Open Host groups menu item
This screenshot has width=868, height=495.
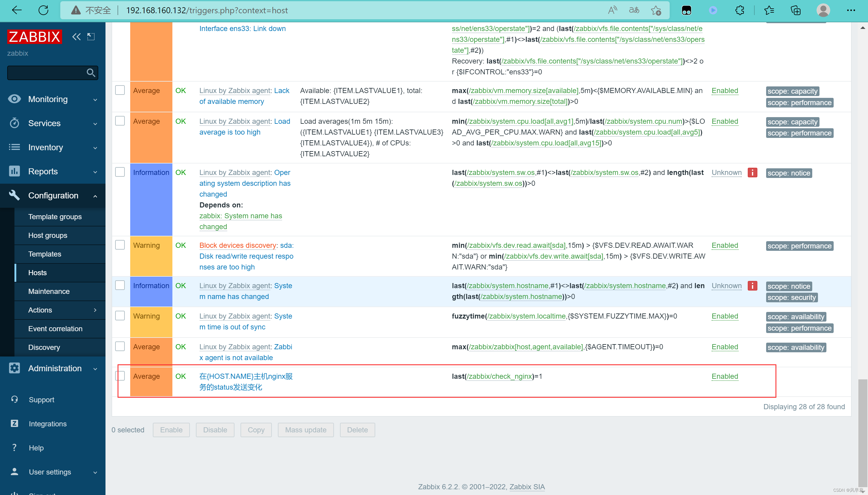coord(48,235)
